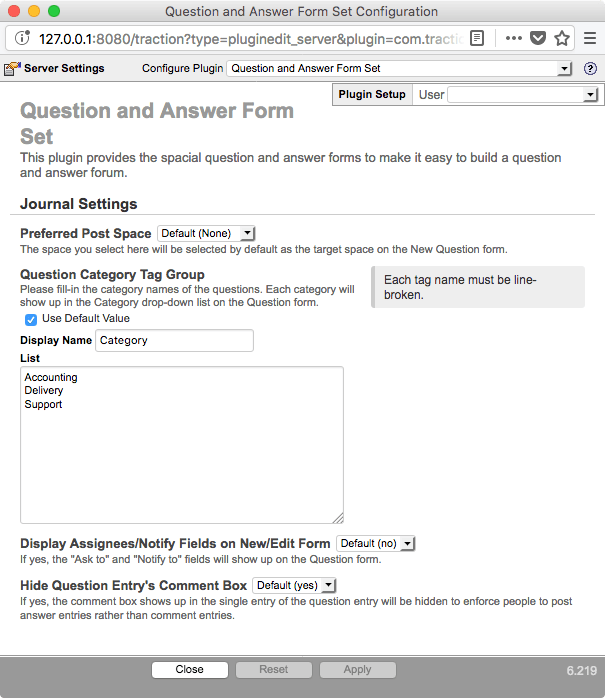The image size is (605, 698).
Task: Open Hide Question Entry's Comment Box dropdown
Action: click(294, 585)
